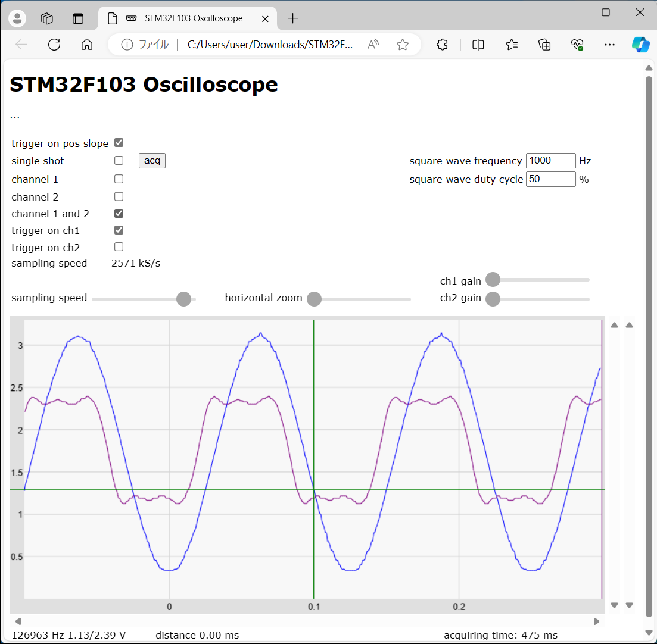
Task: Shift the plot left with left arrow
Action: 18,621
